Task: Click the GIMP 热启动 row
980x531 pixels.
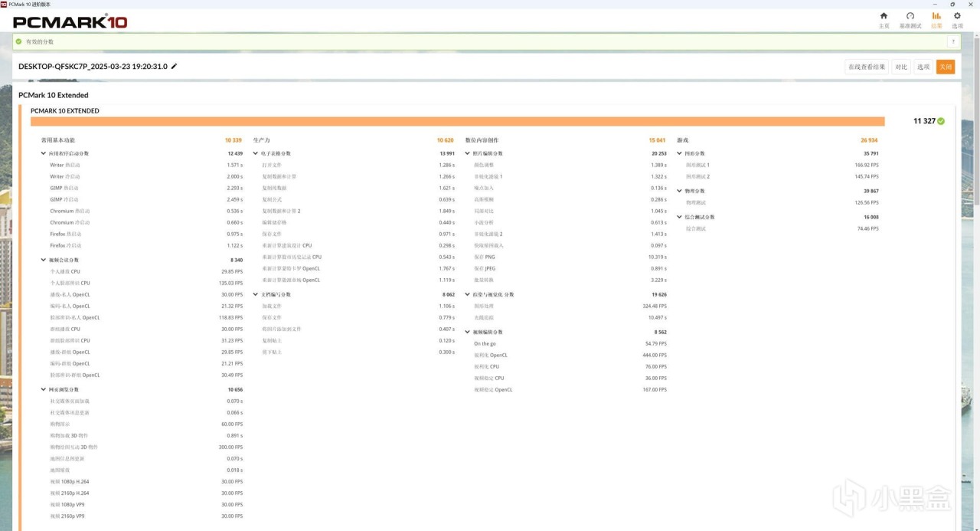Action: click(146, 188)
